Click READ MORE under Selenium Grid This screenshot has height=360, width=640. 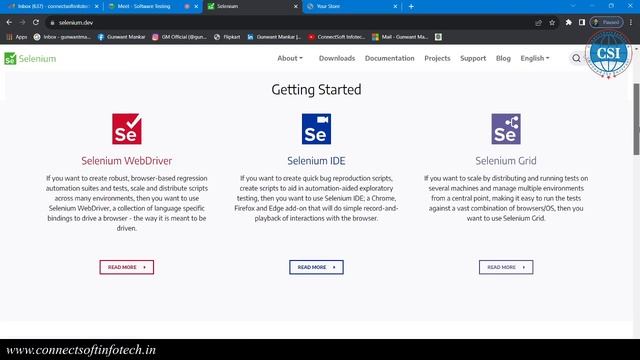(x=506, y=267)
